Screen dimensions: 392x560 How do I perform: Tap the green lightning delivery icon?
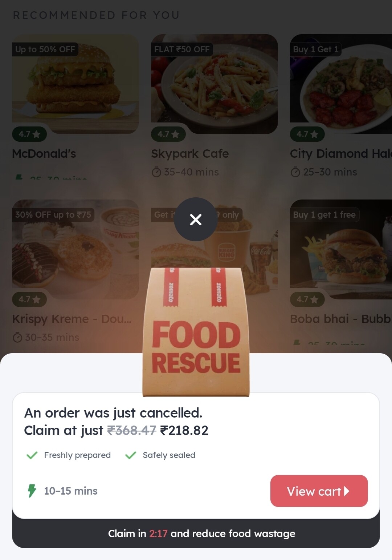[x=32, y=491]
